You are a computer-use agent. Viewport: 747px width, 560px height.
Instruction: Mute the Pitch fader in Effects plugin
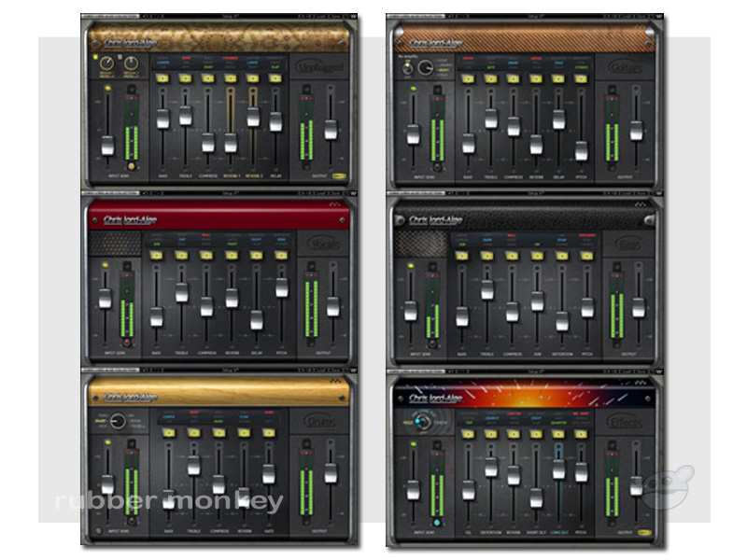[x=581, y=447]
